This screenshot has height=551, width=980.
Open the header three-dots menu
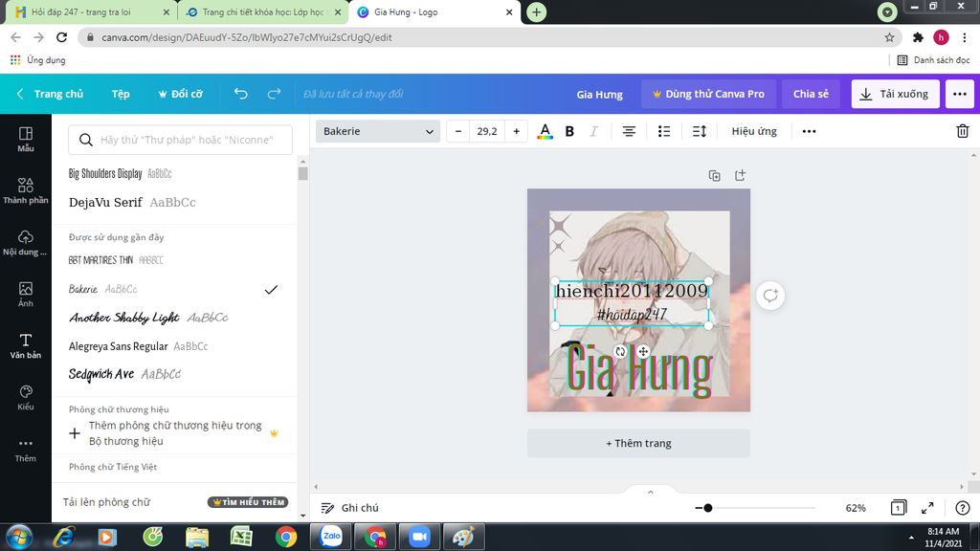point(959,94)
